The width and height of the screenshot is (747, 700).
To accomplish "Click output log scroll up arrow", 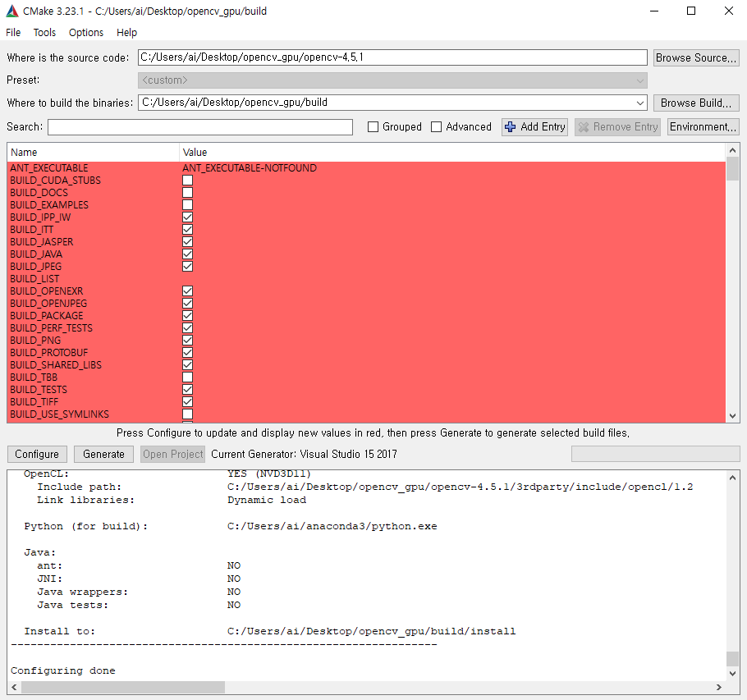I will [x=733, y=478].
